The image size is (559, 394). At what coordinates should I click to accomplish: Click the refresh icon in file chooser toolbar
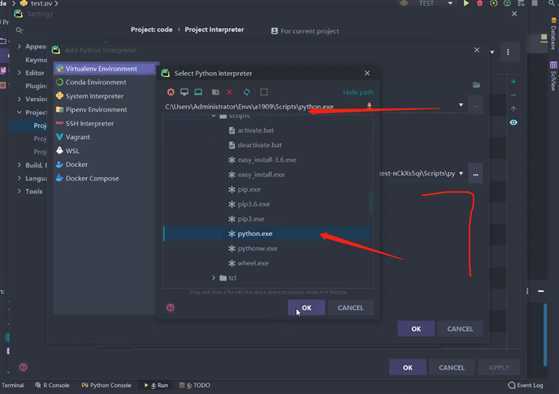246,92
